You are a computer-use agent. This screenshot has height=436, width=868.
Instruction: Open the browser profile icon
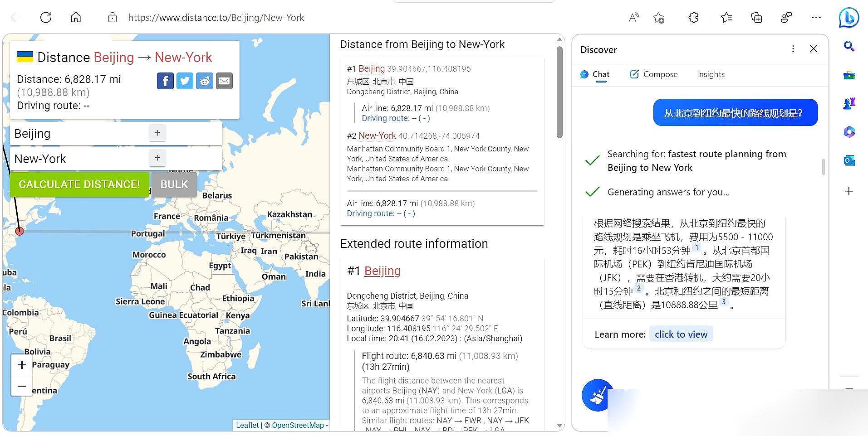tap(786, 18)
